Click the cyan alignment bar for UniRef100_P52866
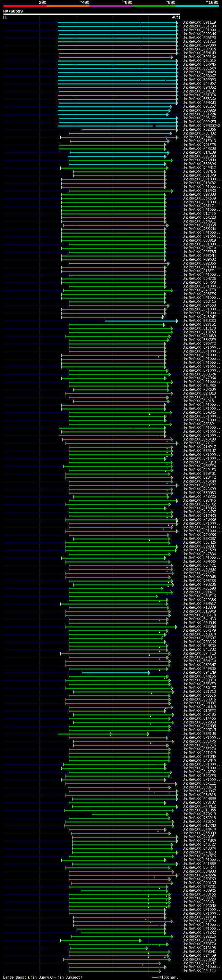This screenshot has height=980, width=222. pyautogui.click(x=130, y=130)
